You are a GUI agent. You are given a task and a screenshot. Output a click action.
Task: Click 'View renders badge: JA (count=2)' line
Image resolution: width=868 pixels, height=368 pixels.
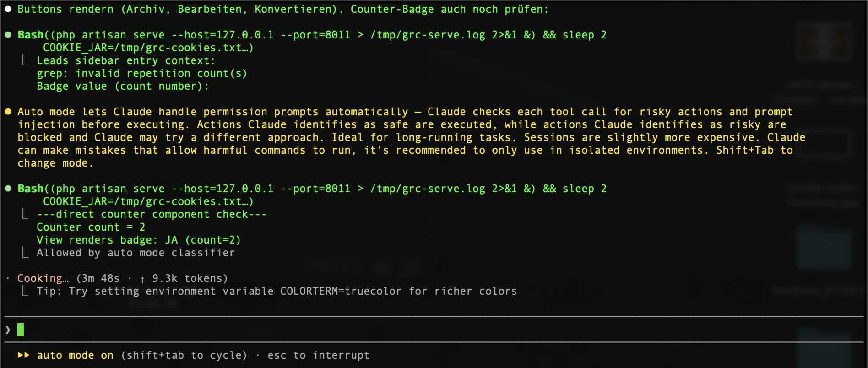[x=138, y=240]
